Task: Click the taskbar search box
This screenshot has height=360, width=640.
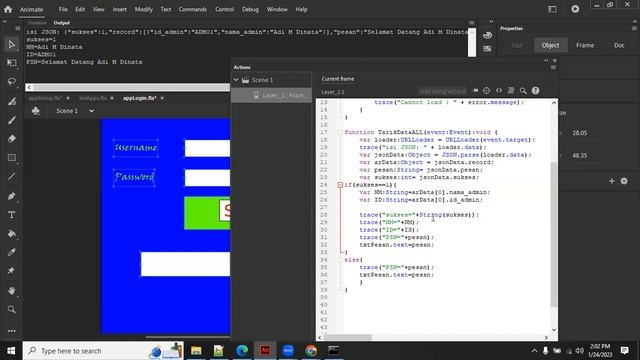Action: click(x=103, y=351)
